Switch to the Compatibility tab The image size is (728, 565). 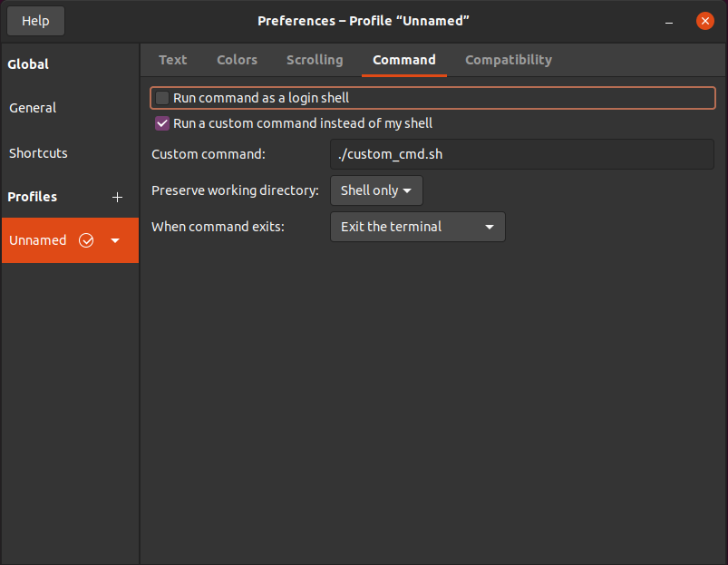[x=509, y=60]
